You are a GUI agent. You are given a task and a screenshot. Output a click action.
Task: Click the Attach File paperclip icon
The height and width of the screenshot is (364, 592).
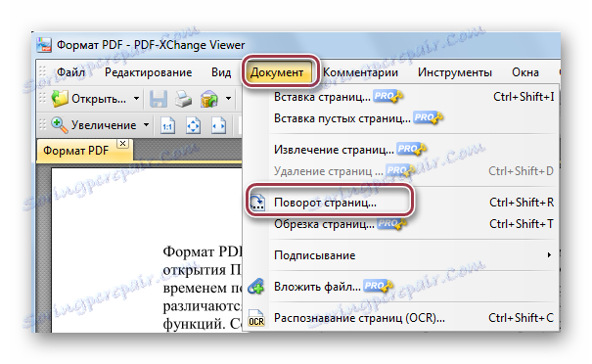tap(256, 287)
